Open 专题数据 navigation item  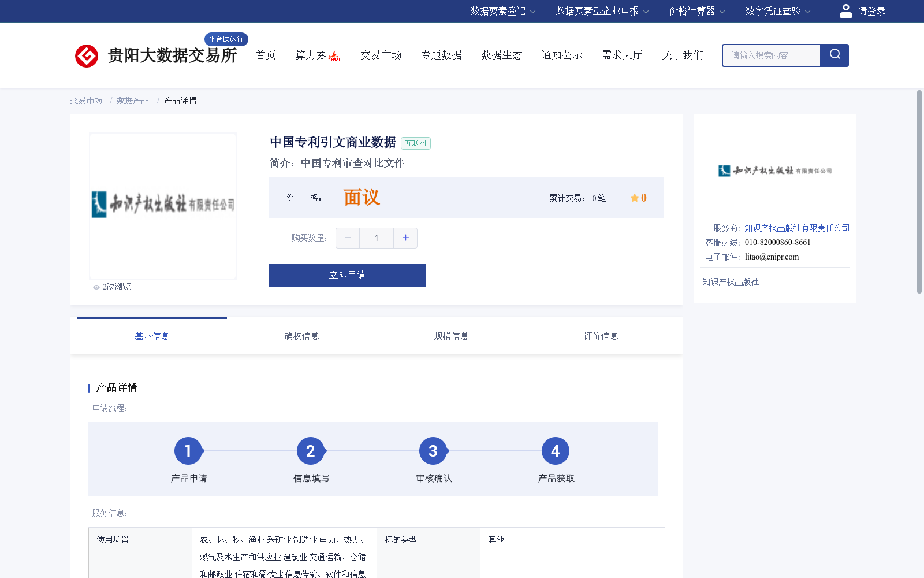[x=441, y=55]
